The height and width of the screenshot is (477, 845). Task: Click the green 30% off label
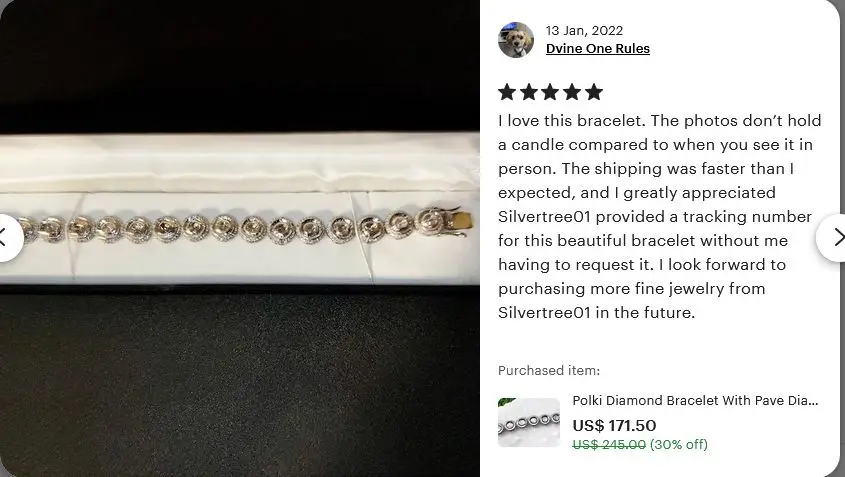679,444
